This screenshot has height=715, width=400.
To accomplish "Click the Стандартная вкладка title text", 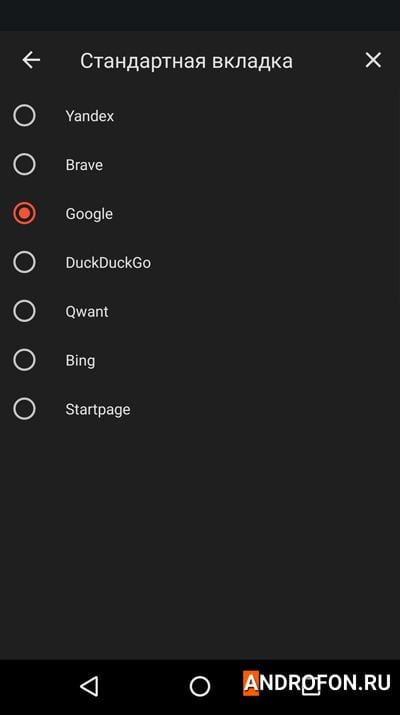I will tap(186, 61).
